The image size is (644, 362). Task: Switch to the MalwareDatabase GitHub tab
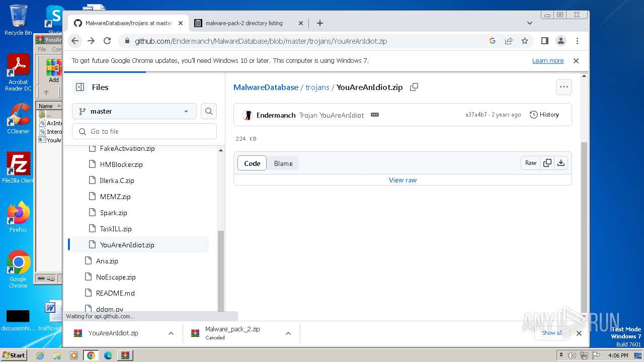coord(128,23)
